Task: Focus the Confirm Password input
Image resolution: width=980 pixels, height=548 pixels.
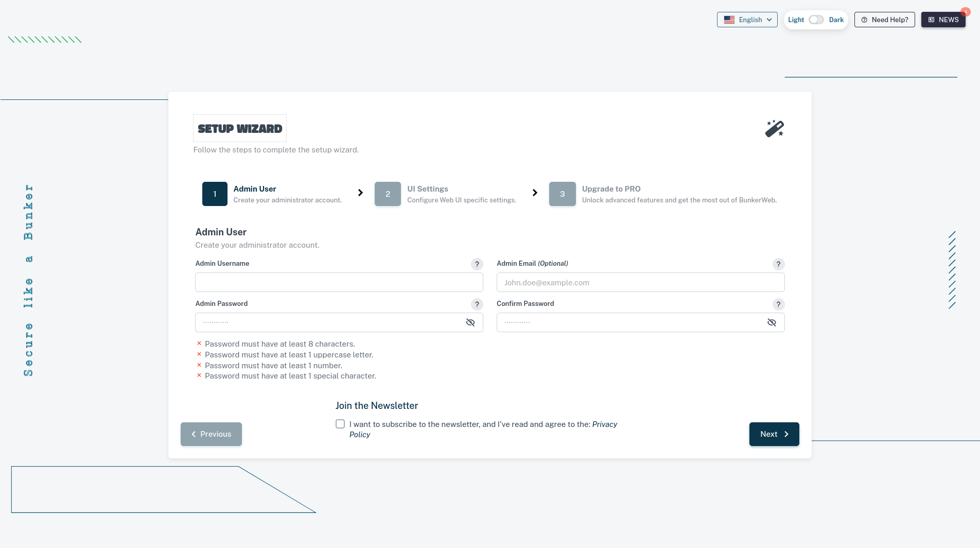Action: (x=631, y=322)
